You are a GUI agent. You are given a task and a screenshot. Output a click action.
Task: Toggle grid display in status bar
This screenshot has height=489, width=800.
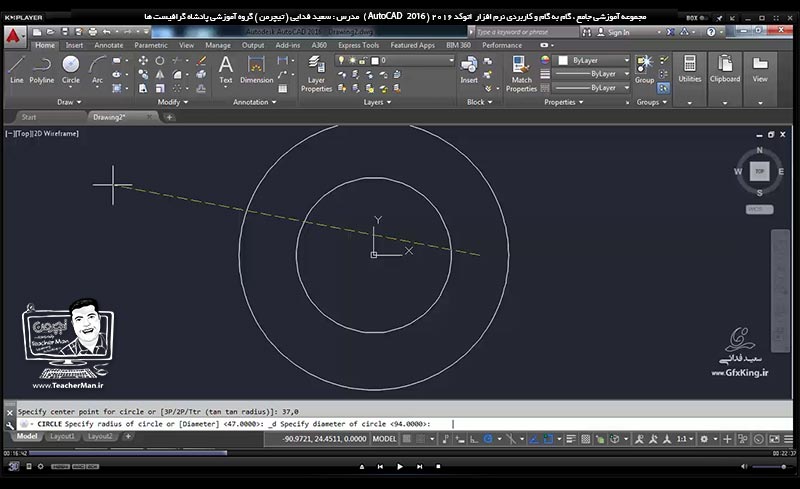click(x=407, y=438)
